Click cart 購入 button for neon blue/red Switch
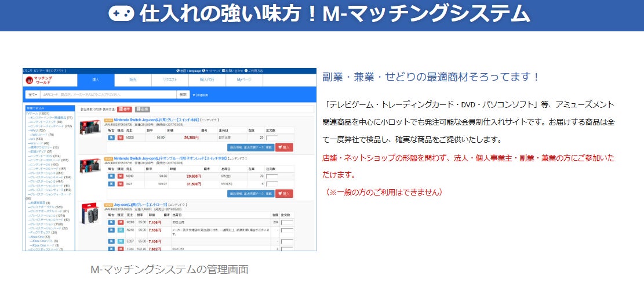 pyautogui.click(x=284, y=194)
